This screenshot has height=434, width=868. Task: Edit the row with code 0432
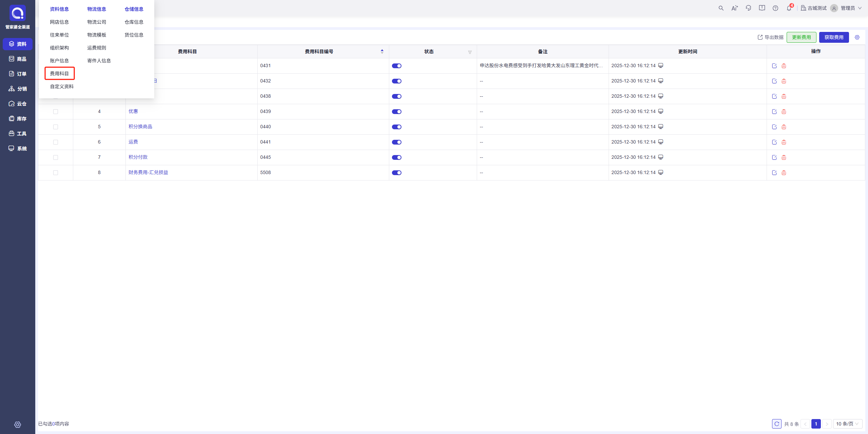[x=774, y=81]
